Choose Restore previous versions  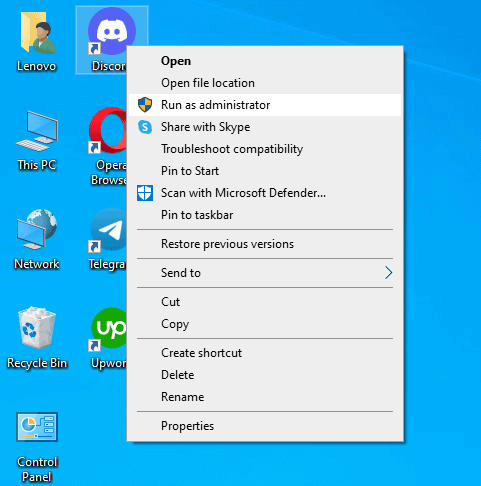pyautogui.click(x=265, y=244)
